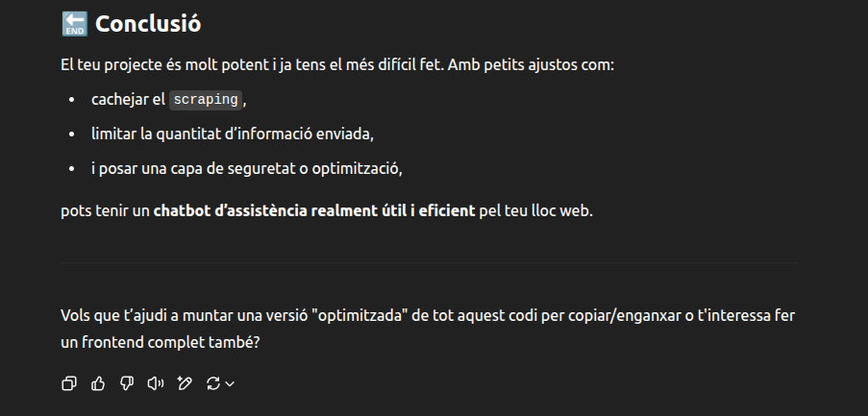The image size is (868, 416).
Task: Click the sentence El teu projecte és molt potent
Action: click(337, 65)
